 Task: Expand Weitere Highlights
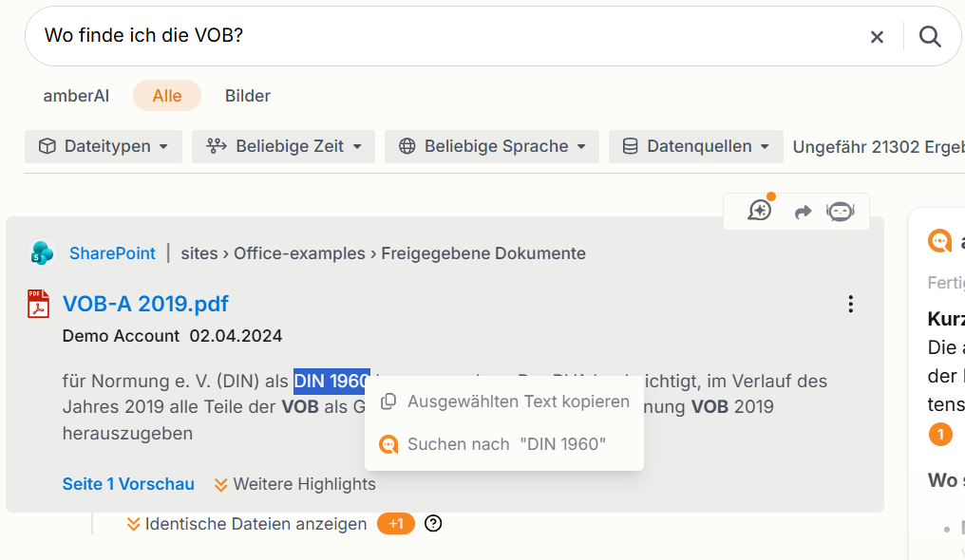tap(294, 484)
